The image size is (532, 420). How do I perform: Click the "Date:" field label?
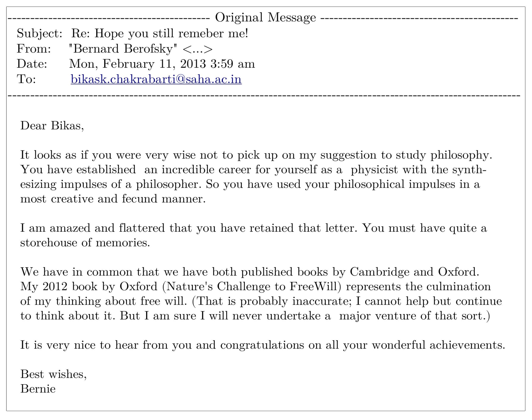pos(32,64)
